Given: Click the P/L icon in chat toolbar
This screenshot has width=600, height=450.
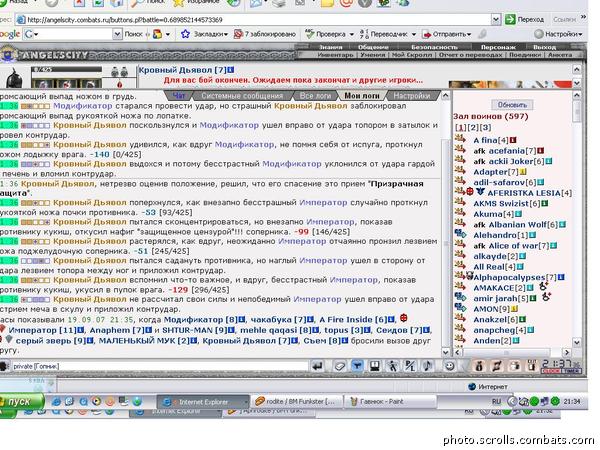Looking at the screenshot, I should pyautogui.click(x=410, y=366).
